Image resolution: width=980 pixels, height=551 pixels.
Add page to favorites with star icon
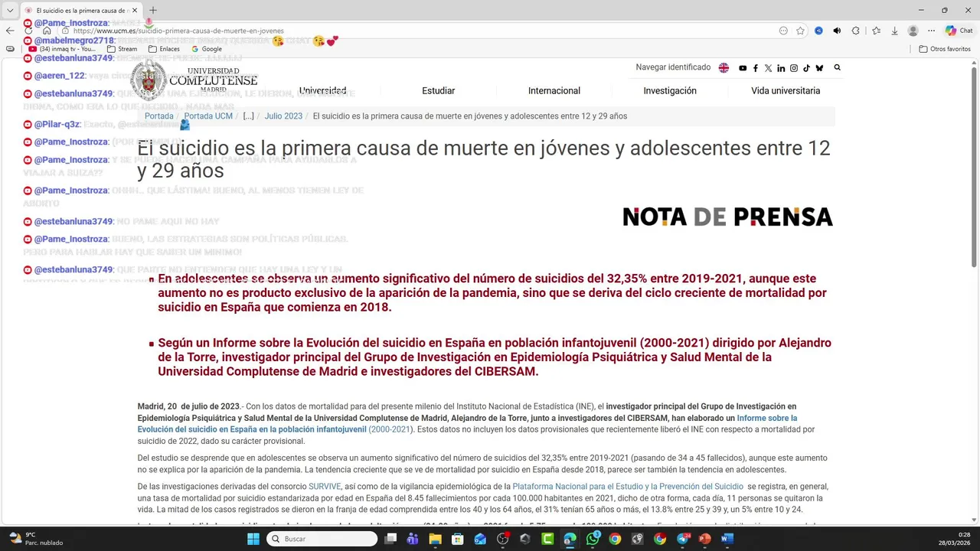[x=800, y=31]
